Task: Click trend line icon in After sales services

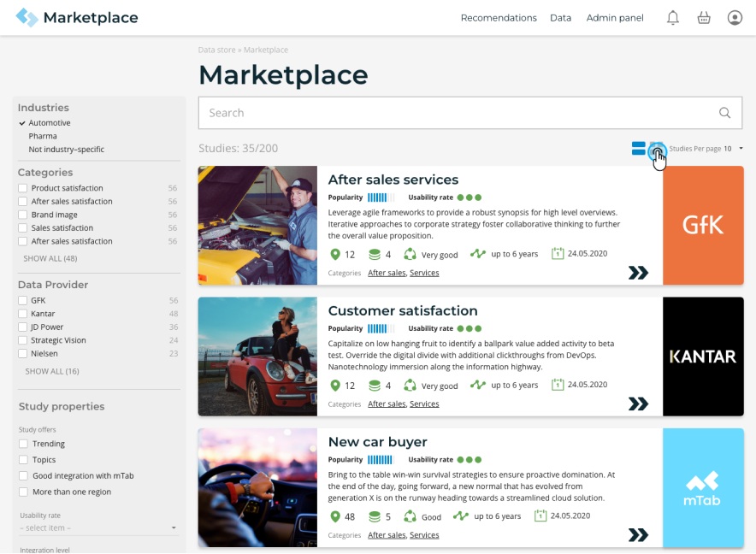Action: [x=478, y=254]
